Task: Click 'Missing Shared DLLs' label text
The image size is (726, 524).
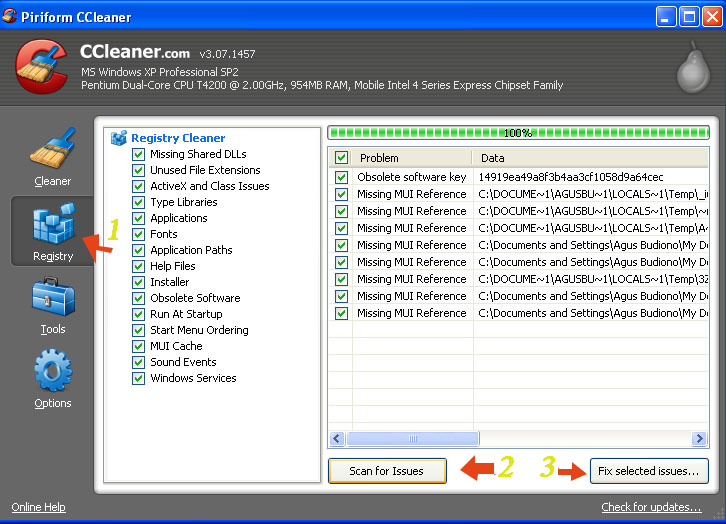Action: (x=198, y=154)
